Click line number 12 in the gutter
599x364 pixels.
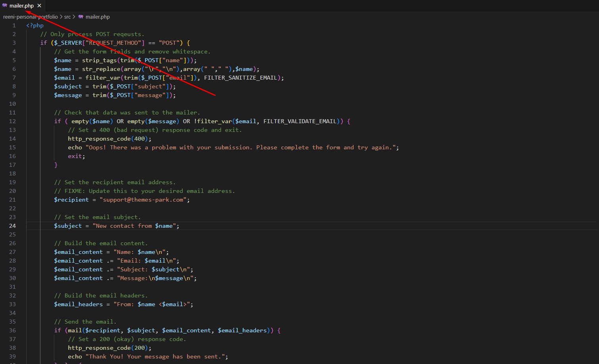pos(12,121)
